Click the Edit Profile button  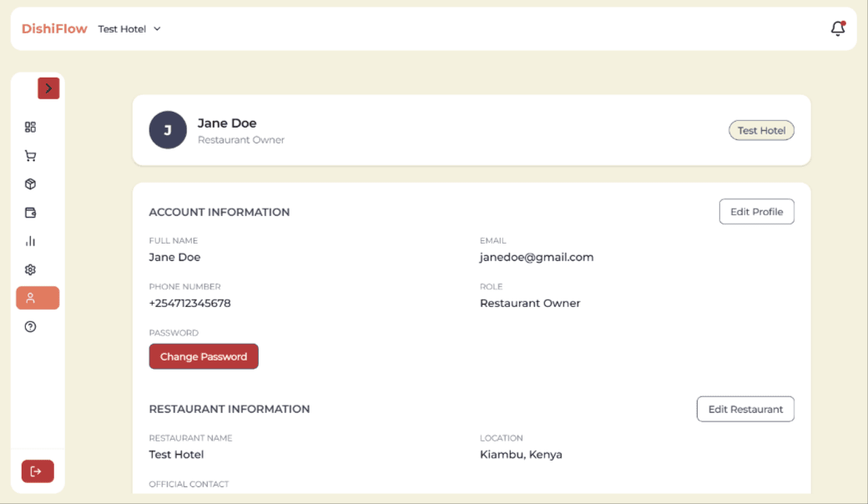tap(756, 212)
